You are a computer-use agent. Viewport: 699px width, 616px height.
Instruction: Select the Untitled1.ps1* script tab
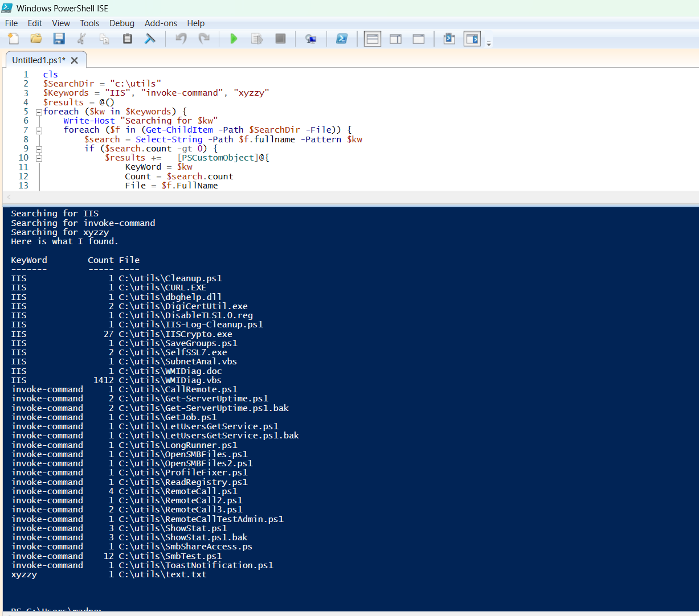pyautogui.click(x=39, y=60)
